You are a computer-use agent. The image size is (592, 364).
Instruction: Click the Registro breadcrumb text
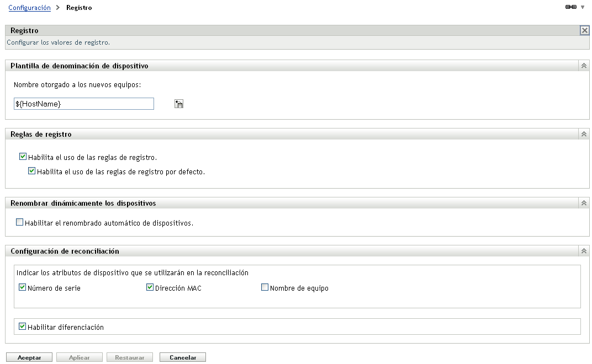79,8
